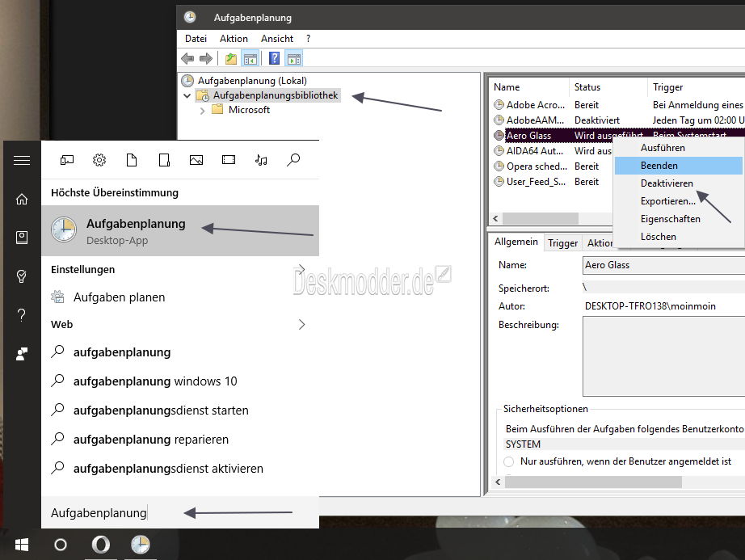Click the back arrow in Aufgabenplanung toolbar
The width and height of the screenshot is (745, 560).
click(187, 59)
